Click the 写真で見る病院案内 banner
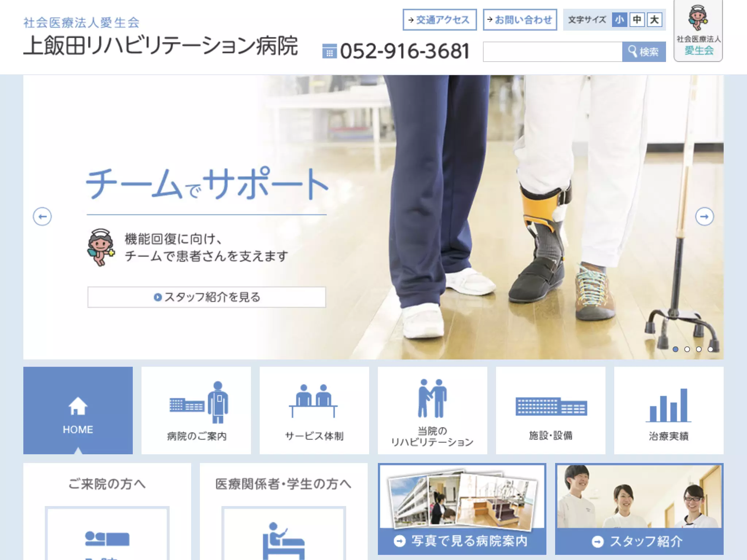747x560 pixels. (462, 509)
